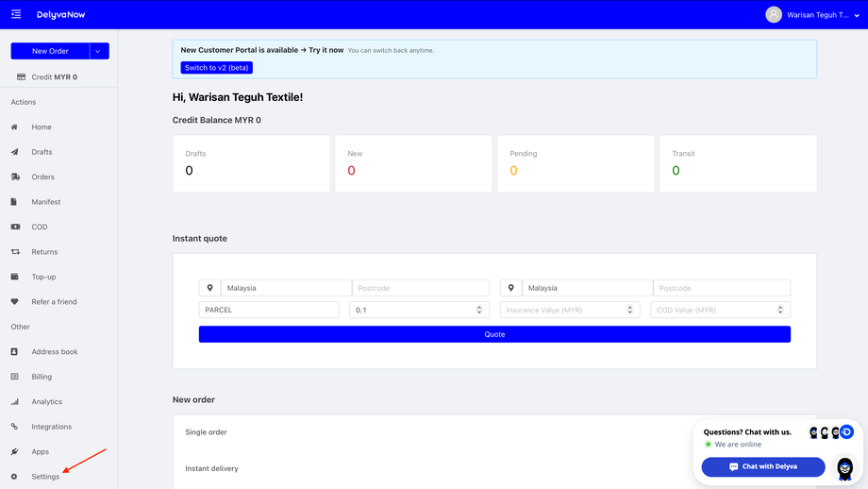Click the destination location pin icon
868x489 pixels.
[511, 288]
